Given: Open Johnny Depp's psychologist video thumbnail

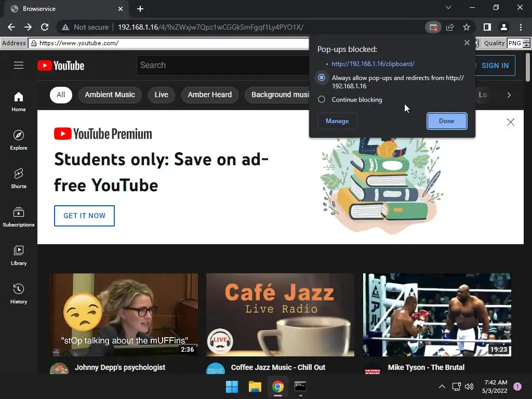Looking at the screenshot, I should (124, 314).
